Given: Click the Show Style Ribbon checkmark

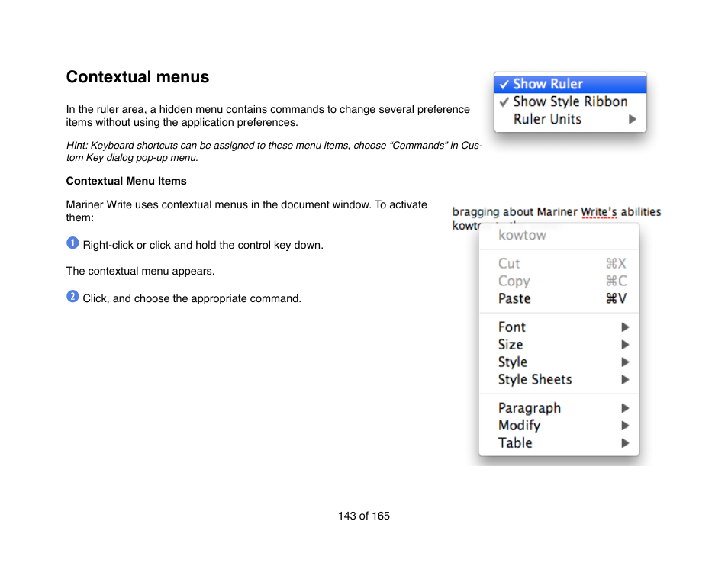Looking at the screenshot, I should pos(504,102).
